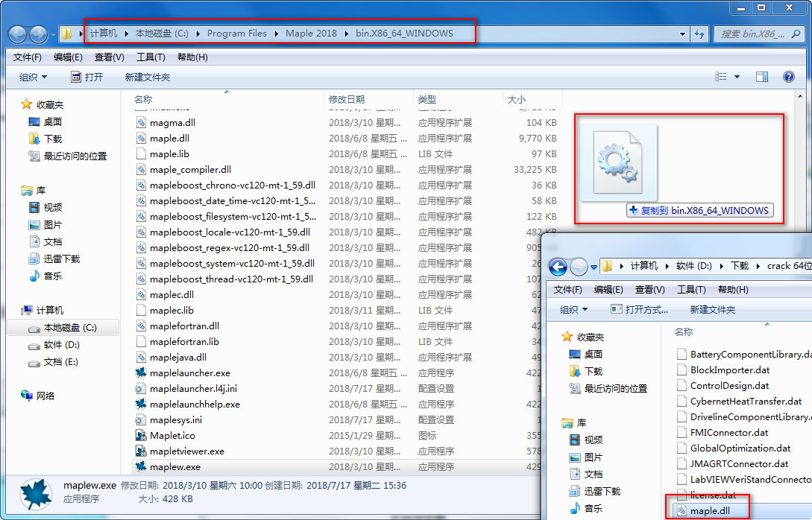812x520 pixels.
Task: Click 新建文件夹 in the crack window
Action: point(713,309)
